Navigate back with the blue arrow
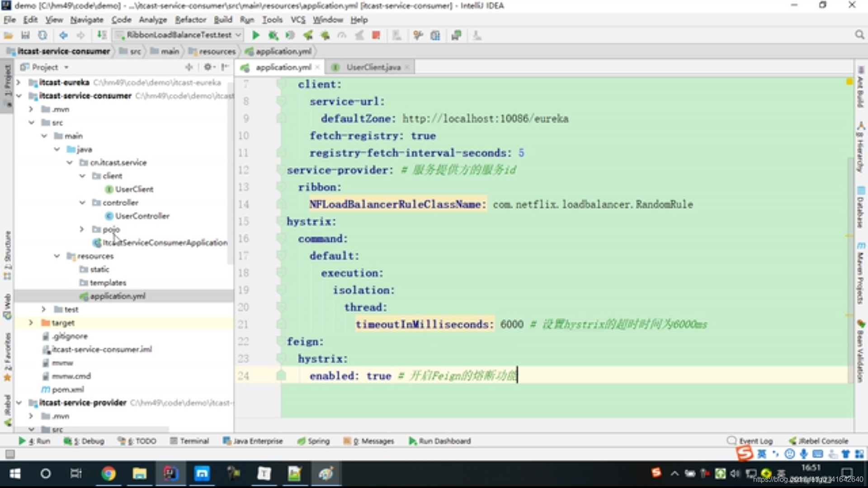 (63, 35)
